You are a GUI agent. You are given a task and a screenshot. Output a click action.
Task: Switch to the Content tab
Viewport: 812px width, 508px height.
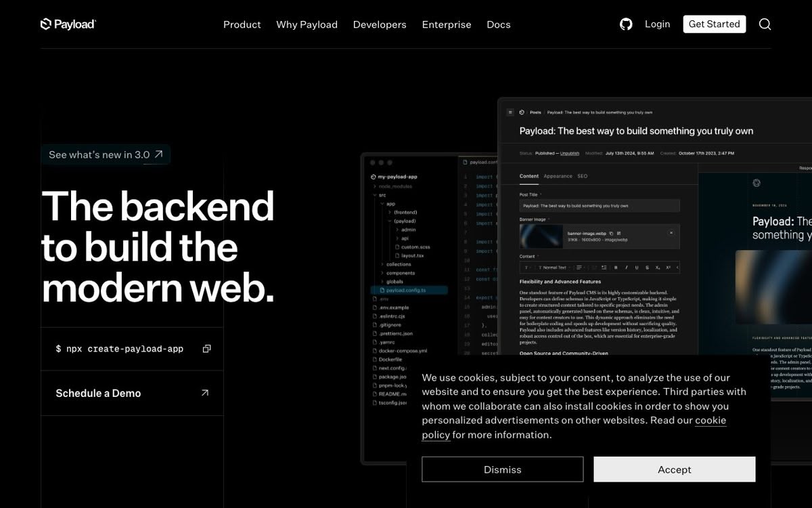click(x=529, y=176)
